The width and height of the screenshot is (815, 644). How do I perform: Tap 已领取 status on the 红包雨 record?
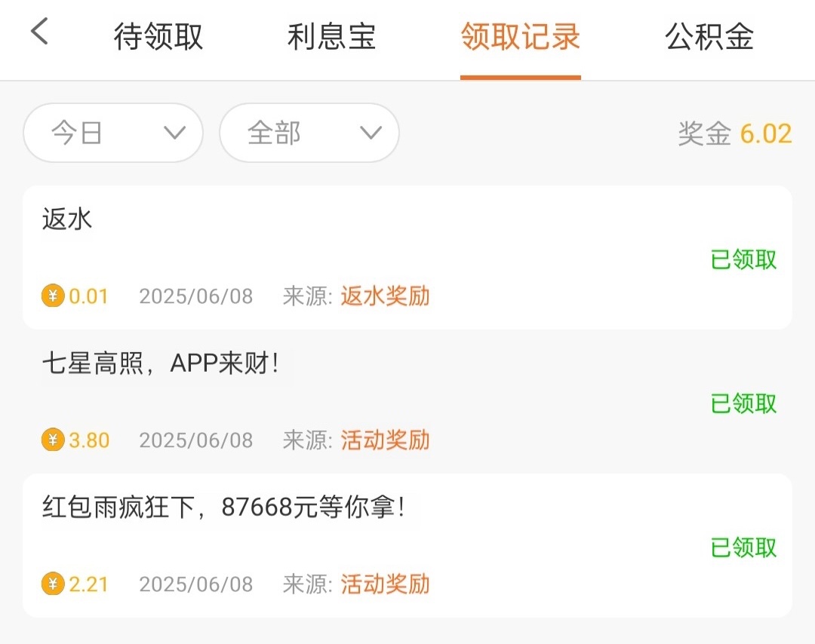[x=743, y=547]
